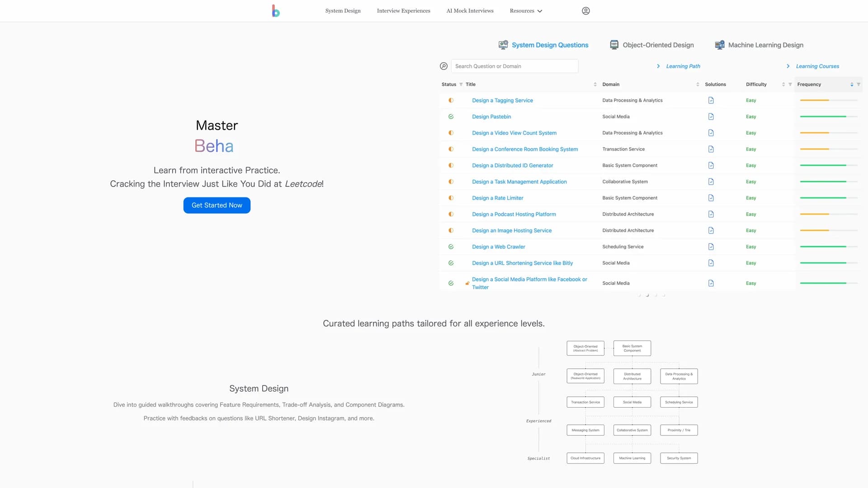Click frequency bar for Design a Web Crawler
Image resolution: width=868 pixels, height=488 pixels.
pyautogui.click(x=828, y=247)
